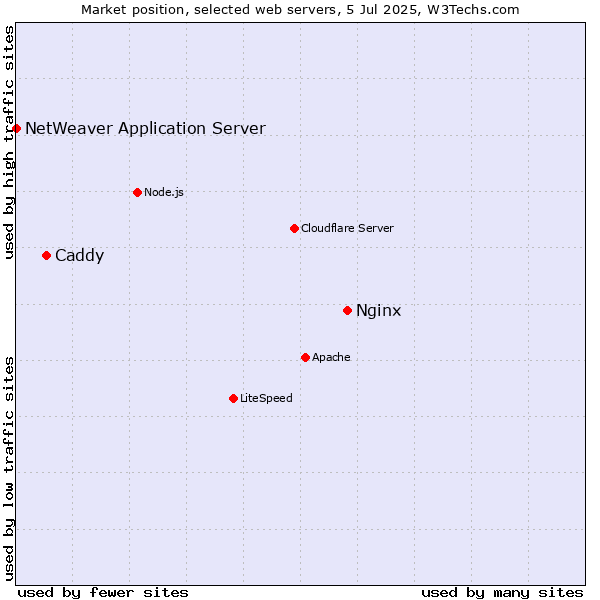Select the Cloudflare Server red marker
Viewport: 600px width, 600px height.
(294, 228)
